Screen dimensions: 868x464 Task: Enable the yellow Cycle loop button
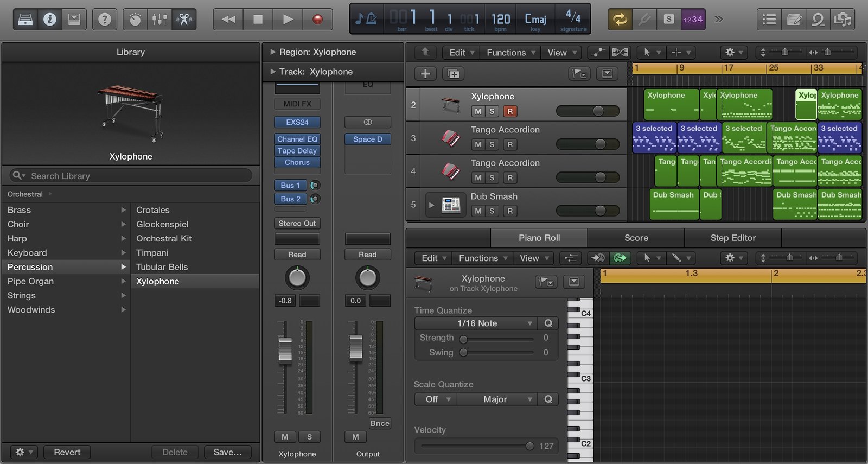[x=620, y=20]
